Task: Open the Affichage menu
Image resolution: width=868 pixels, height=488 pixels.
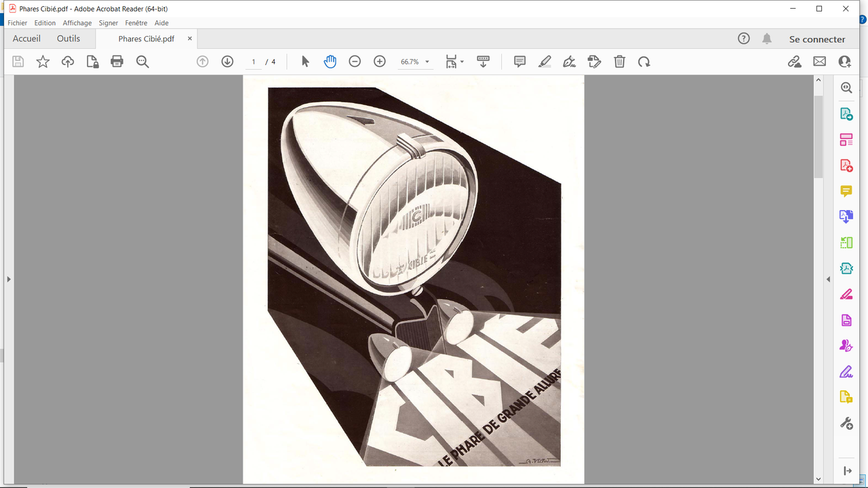Action: pyautogui.click(x=77, y=23)
